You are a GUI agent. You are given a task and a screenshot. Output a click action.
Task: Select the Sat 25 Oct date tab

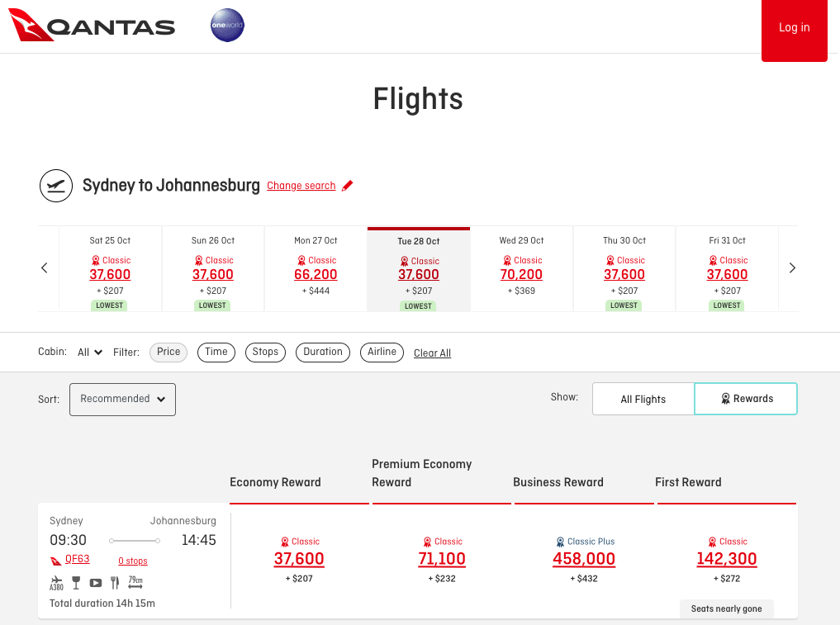[110, 269]
